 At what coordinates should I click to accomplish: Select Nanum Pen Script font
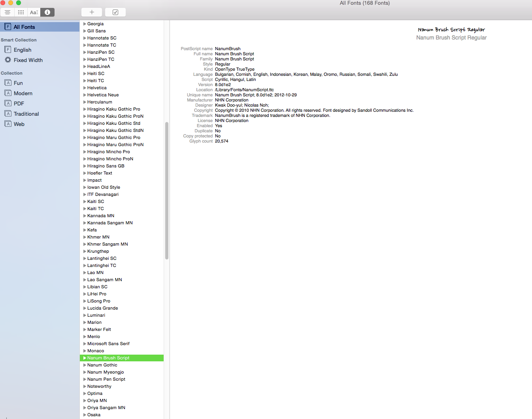[x=106, y=379]
